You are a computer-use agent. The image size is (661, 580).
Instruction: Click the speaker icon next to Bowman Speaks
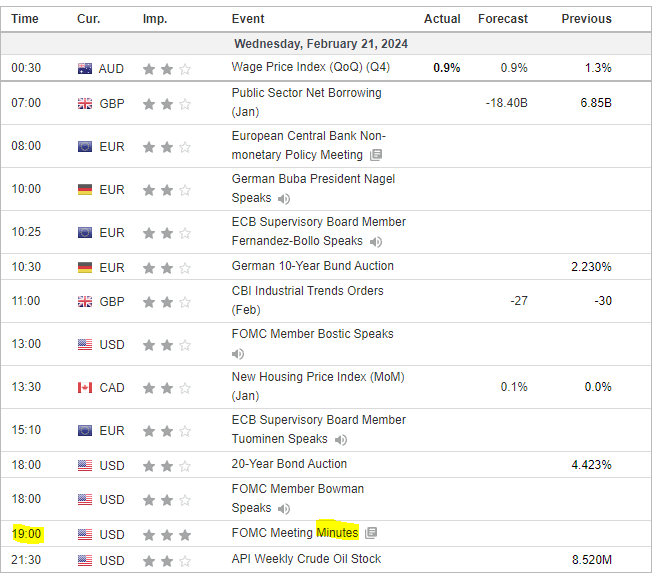click(284, 509)
